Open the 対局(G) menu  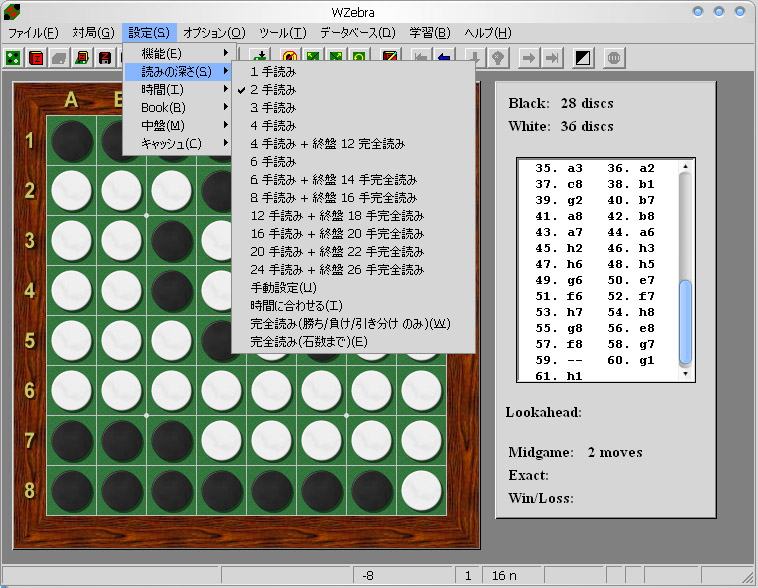click(x=93, y=33)
